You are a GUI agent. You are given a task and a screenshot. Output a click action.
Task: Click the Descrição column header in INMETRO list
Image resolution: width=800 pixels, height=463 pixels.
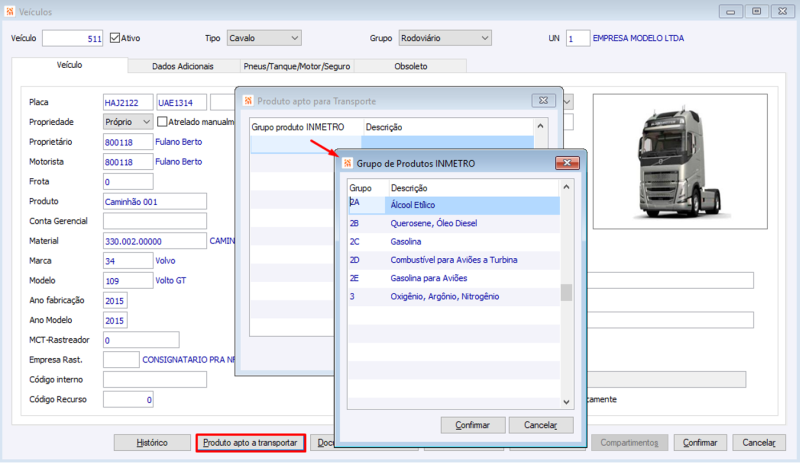[x=474, y=188]
